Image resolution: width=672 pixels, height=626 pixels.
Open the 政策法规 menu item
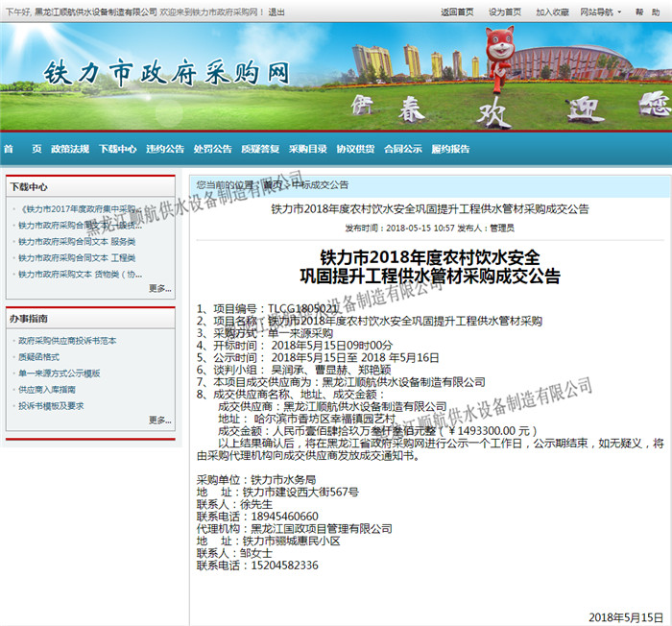70,149
